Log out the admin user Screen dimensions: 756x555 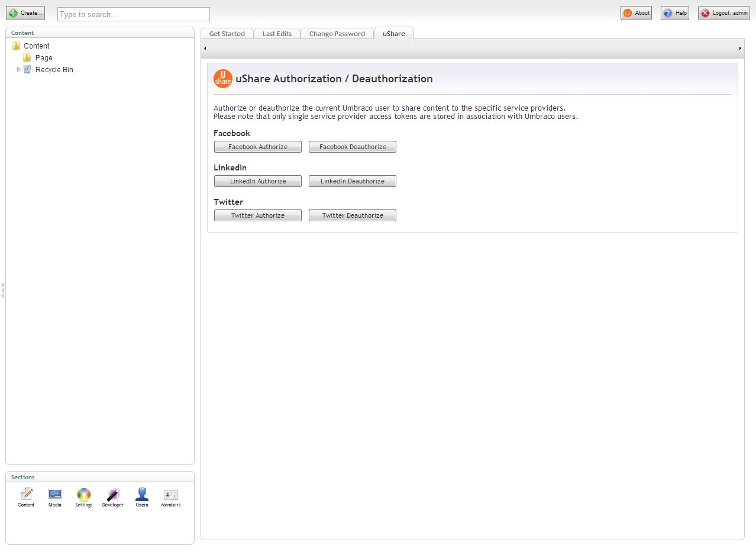pyautogui.click(x=724, y=13)
